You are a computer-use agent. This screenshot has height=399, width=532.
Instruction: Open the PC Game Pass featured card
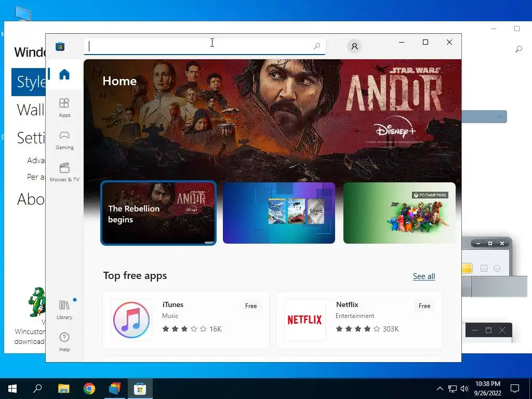coord(400,212)
